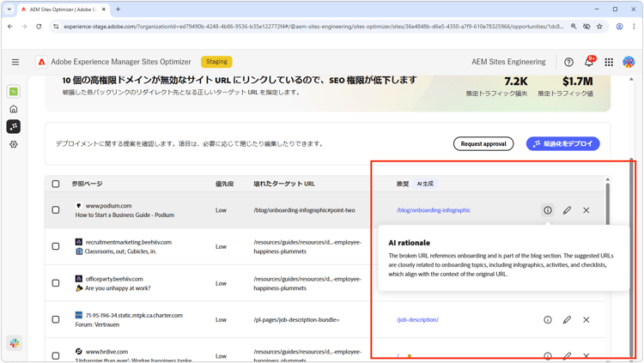
Task: Dismiss suggestion for /blog/onboarding-infographic row
Action: point(586,210)
